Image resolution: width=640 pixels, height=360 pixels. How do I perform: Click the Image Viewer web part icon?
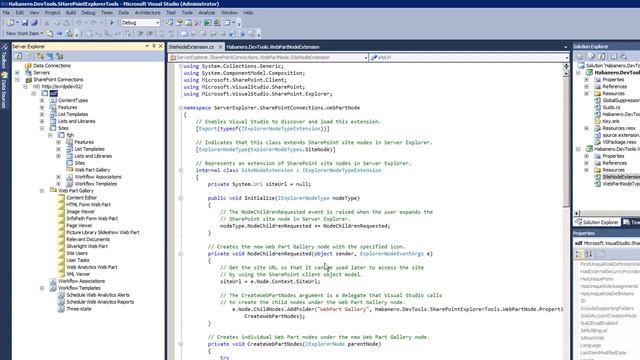pyautogui.click(x=61, y=211)
